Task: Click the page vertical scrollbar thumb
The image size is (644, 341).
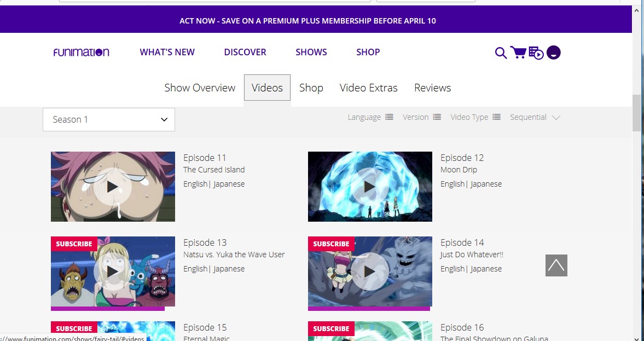Action: point(636,113)
